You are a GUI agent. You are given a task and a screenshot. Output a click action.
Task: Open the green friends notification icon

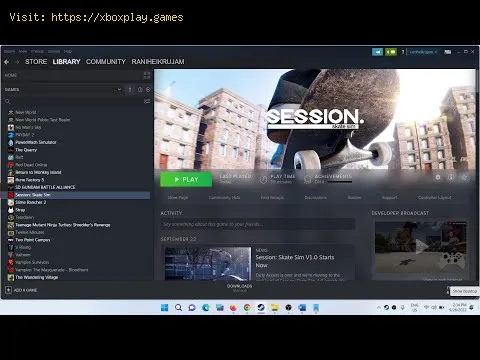[391, 52]
